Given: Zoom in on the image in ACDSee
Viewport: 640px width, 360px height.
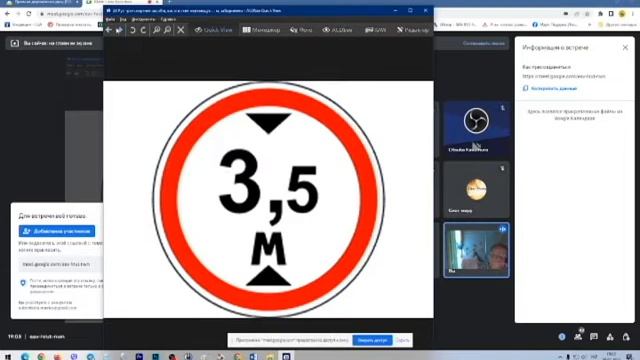Looking at the screenshot, I should 156,30.
